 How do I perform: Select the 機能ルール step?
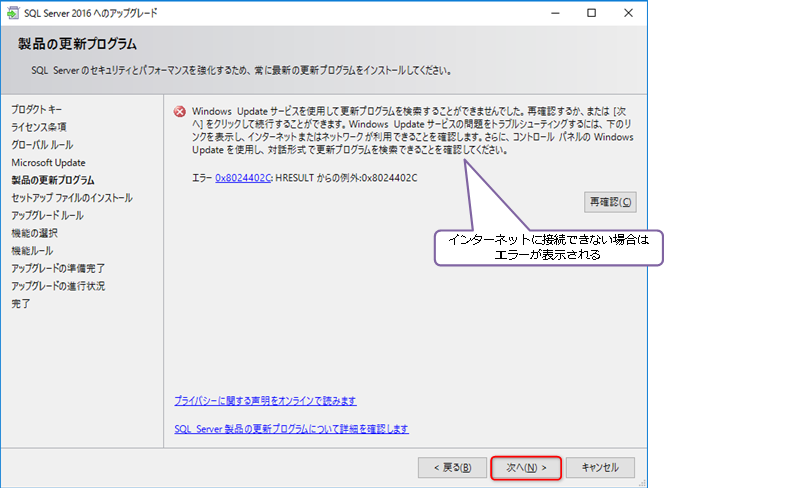[x=32, y=251]
